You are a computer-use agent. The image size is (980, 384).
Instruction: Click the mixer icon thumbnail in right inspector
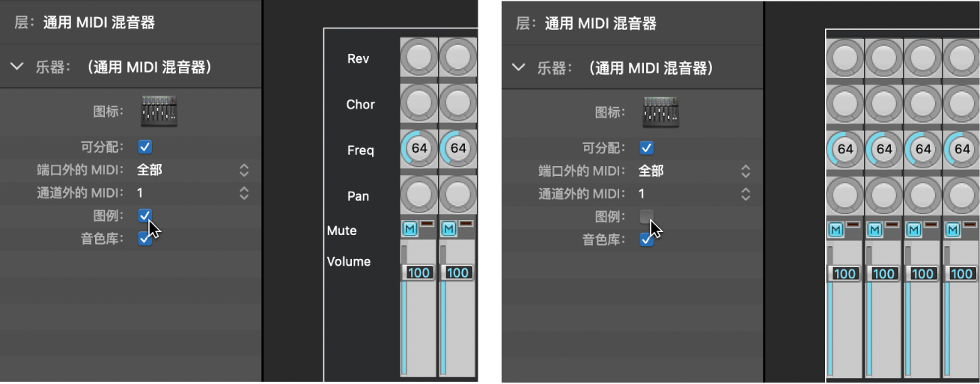pos(661,112)
